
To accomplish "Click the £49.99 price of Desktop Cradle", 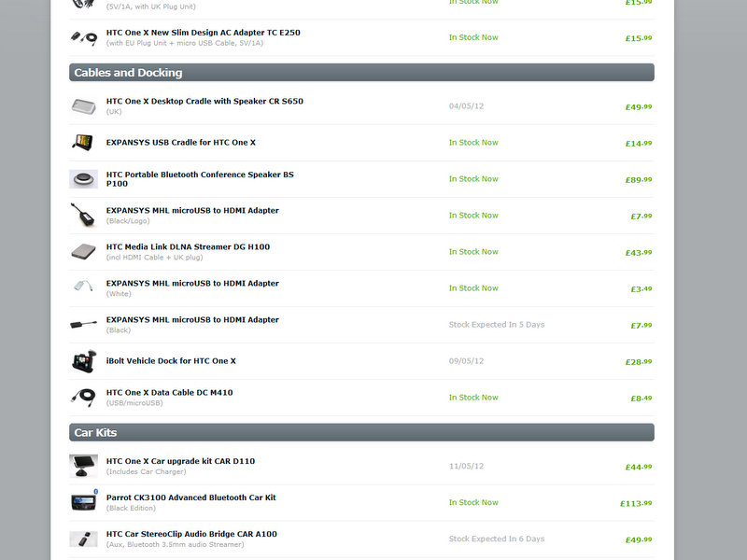I will [639, 106].
